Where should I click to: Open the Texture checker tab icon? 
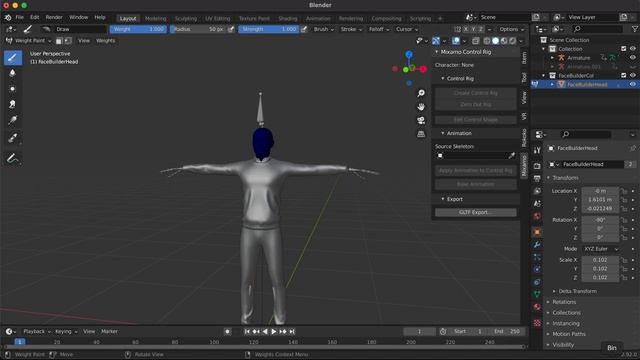(x=537, y=323)
